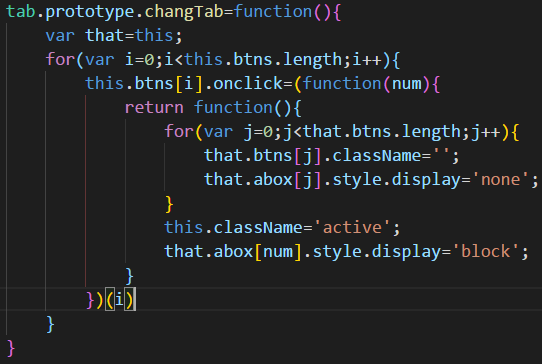Click the 'return function(){' line
Image resolution: width=542 pixels, height=364 pixels.
213,108
